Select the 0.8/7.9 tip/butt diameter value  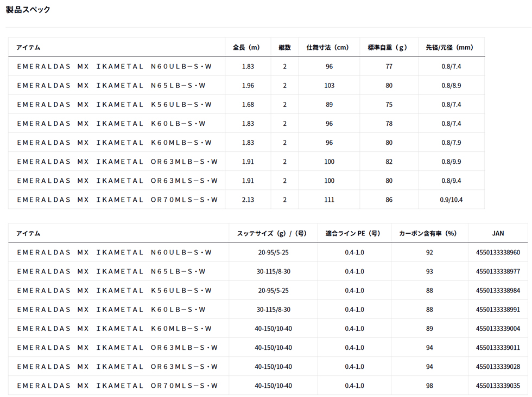click(x=451, y=143)
